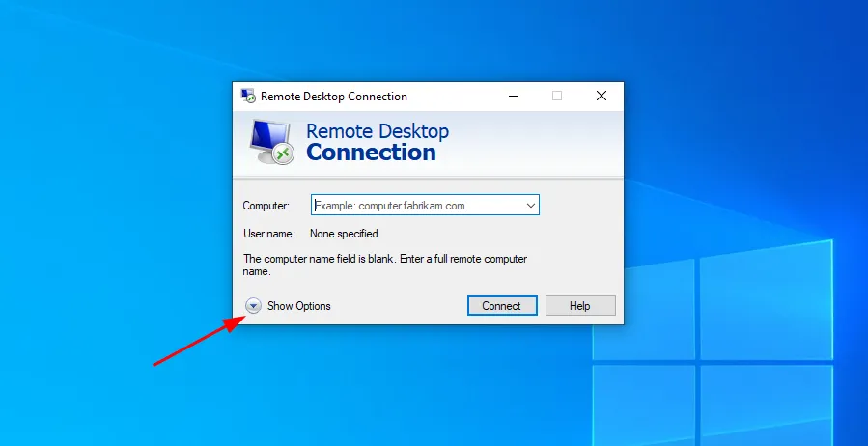Click the greyed-out maximize button
Image resolution: width=868 pixels, height=446 pixels.
[x=557, y=97]
